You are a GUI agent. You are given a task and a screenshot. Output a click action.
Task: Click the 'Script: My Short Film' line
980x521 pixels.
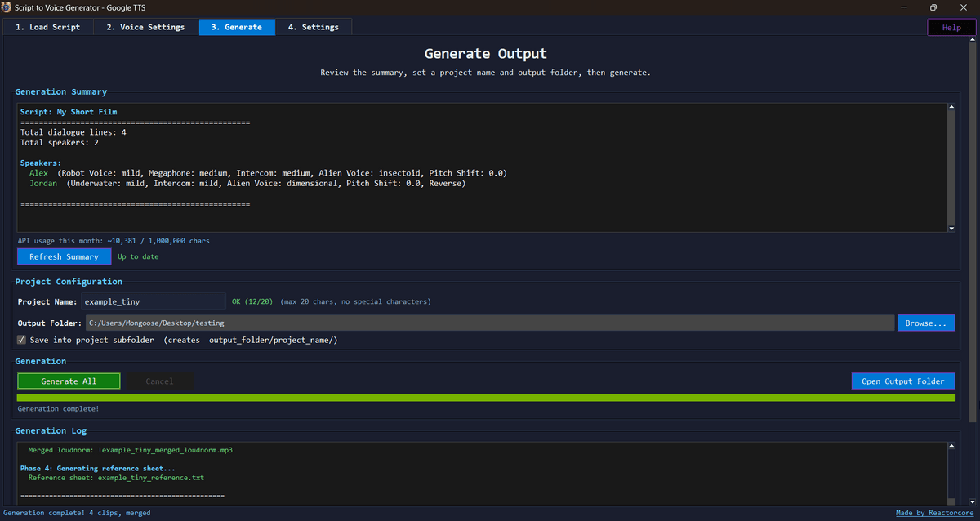[x=69, y=111]
